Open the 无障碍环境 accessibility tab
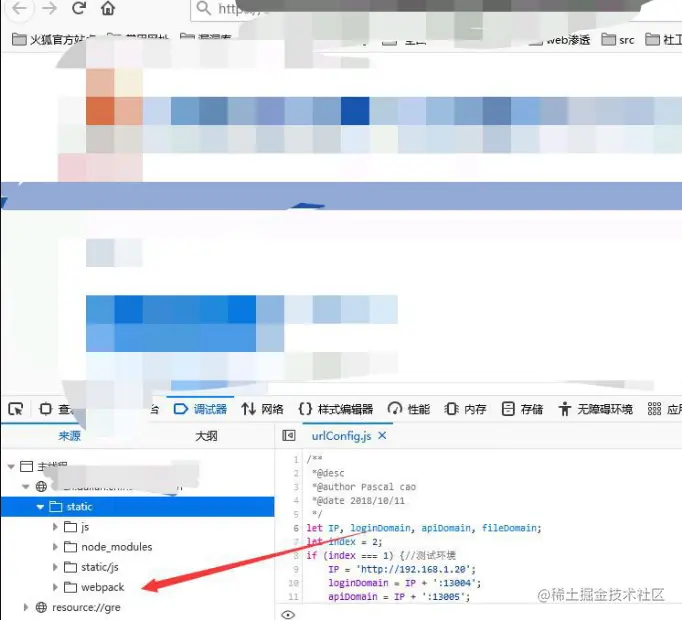The width and height of the screenshot is (682, 620). (595, 409)
